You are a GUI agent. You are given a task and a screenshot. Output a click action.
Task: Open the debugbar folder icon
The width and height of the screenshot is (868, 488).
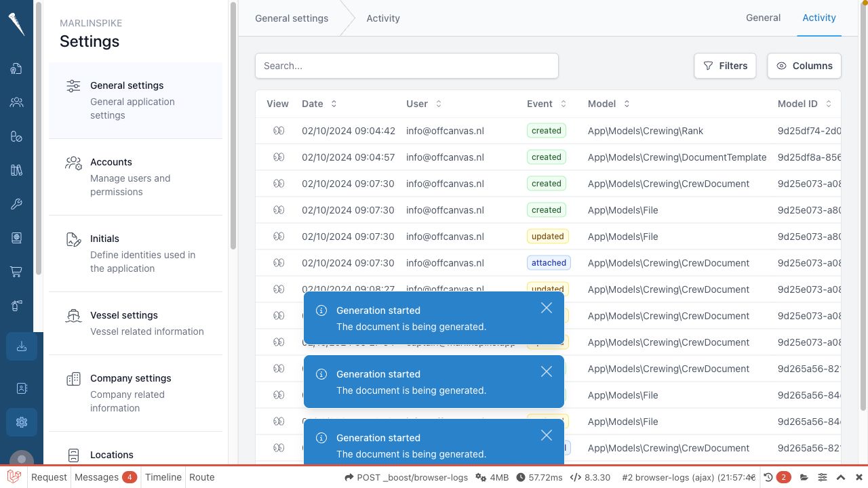(x=804, y=477)
